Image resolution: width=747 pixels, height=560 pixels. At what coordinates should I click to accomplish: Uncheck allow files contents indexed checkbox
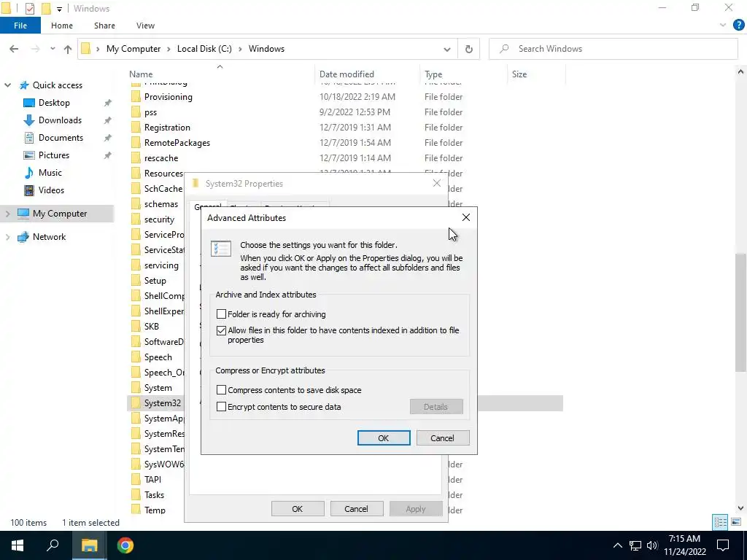221,330
